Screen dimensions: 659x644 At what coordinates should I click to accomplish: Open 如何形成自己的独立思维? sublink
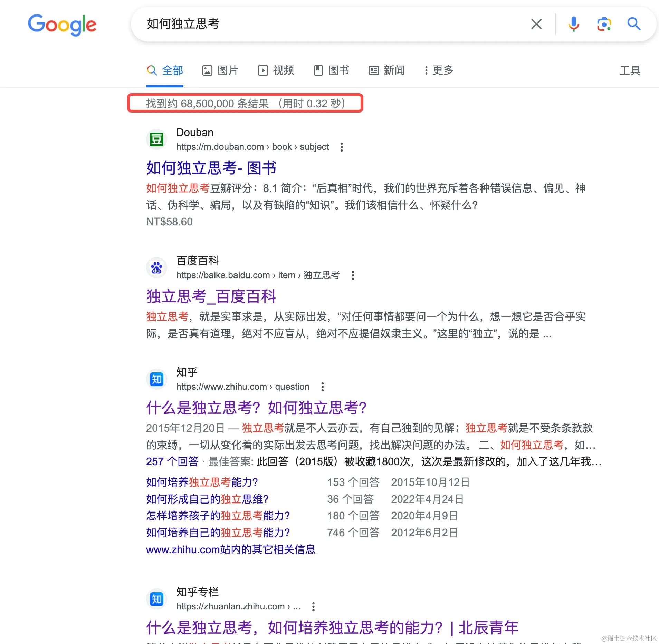[207, 499]
